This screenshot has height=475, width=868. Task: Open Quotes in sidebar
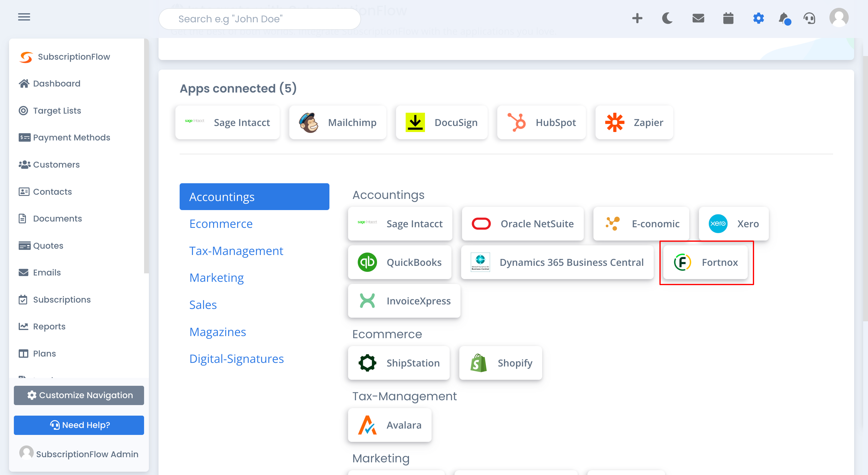coord(41,246)
